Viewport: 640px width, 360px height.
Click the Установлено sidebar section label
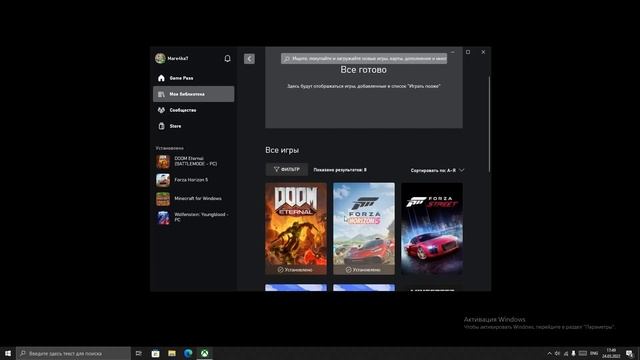[x=170, y=148]
